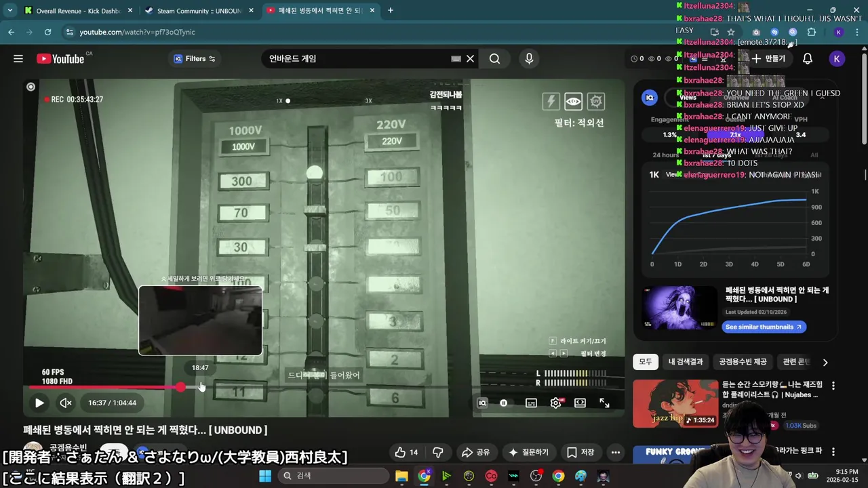Open YouTube notifications bell
The height and width of the screenshot is (488, 868).
pos(808,59)
